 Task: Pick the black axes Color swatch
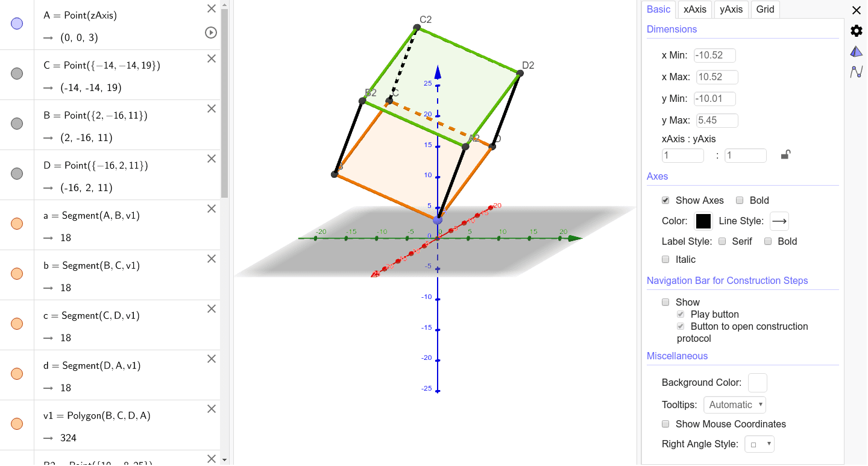coord(703,221)
